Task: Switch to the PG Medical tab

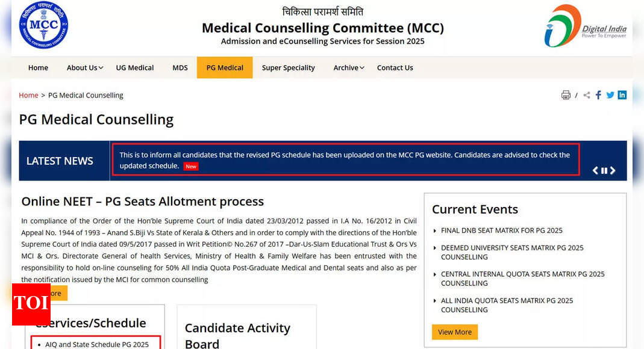Action: [224, 67]
